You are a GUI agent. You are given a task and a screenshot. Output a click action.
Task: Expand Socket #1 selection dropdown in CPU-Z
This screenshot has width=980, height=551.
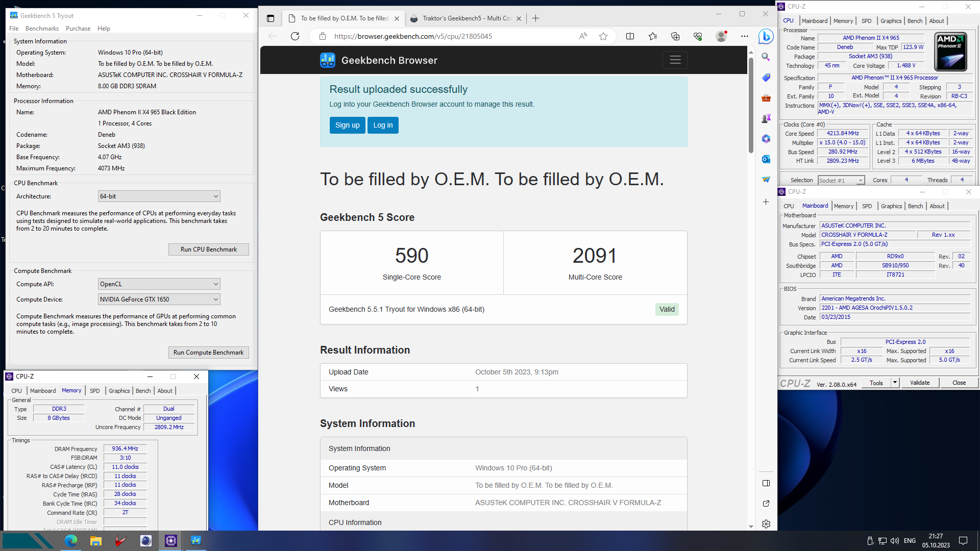(x=841, y=180)
